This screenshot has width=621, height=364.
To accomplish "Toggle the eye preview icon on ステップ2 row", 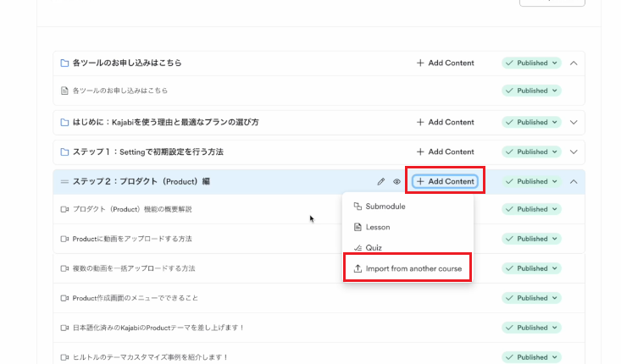I will [x=396, y=182].
